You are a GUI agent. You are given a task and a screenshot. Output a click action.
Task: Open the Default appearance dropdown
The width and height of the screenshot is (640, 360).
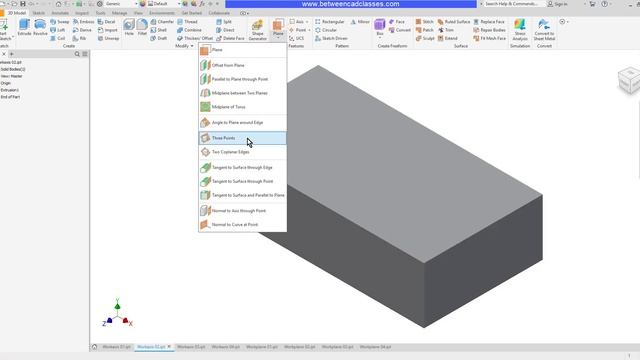click(x=179, y=4)
